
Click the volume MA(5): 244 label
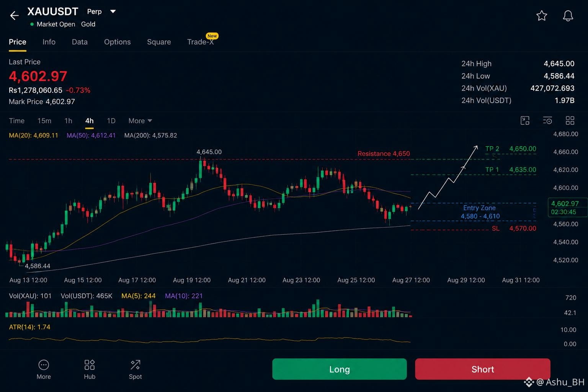[139, 296]
